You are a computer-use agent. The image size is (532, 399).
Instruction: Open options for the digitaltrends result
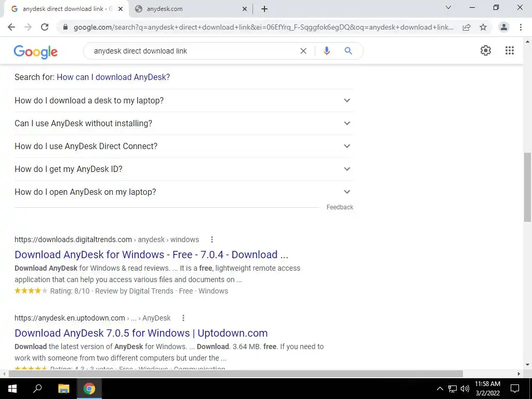[212, 240]
